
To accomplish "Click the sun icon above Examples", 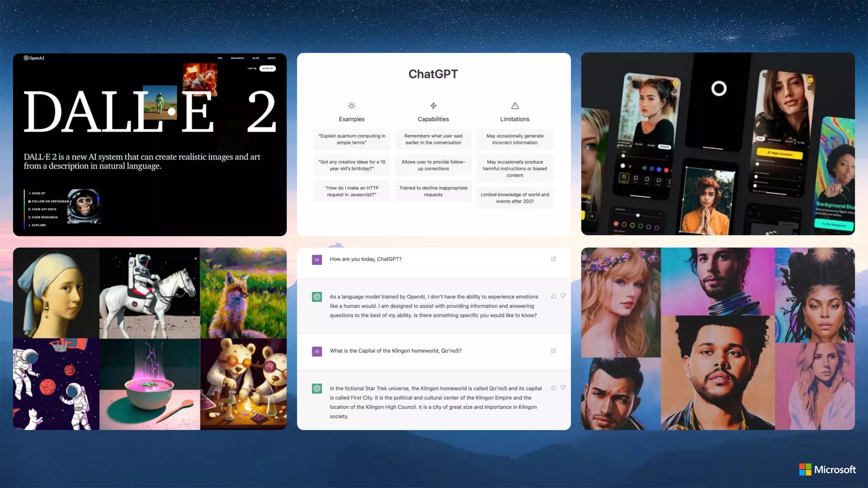I will pos(351,105).
